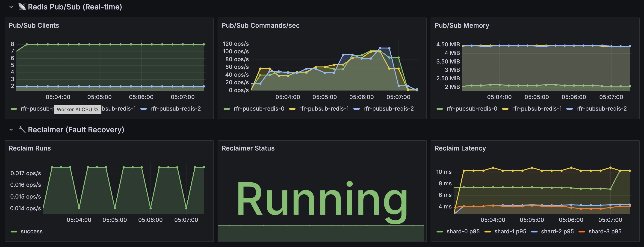The width and height of the screenshot is (644, 247).
Task: Open the Reclaimer Status panel title
Action: click(x=248, y=148)
